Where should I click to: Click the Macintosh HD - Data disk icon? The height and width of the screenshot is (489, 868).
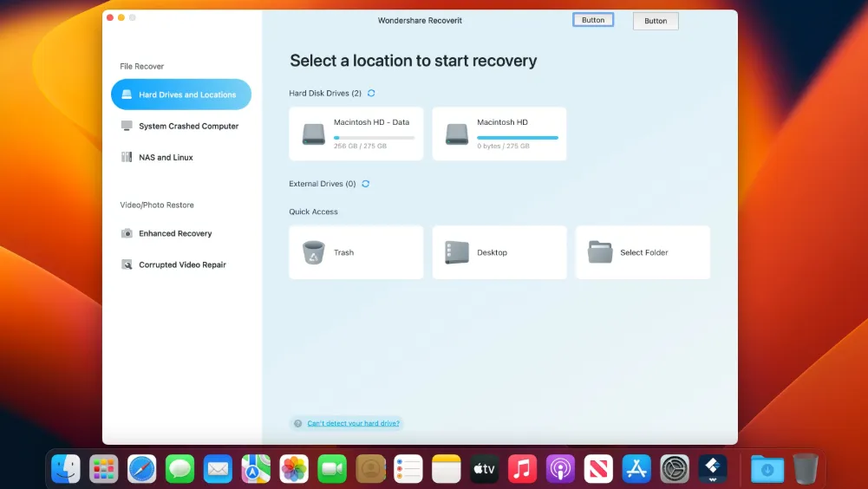313,134
